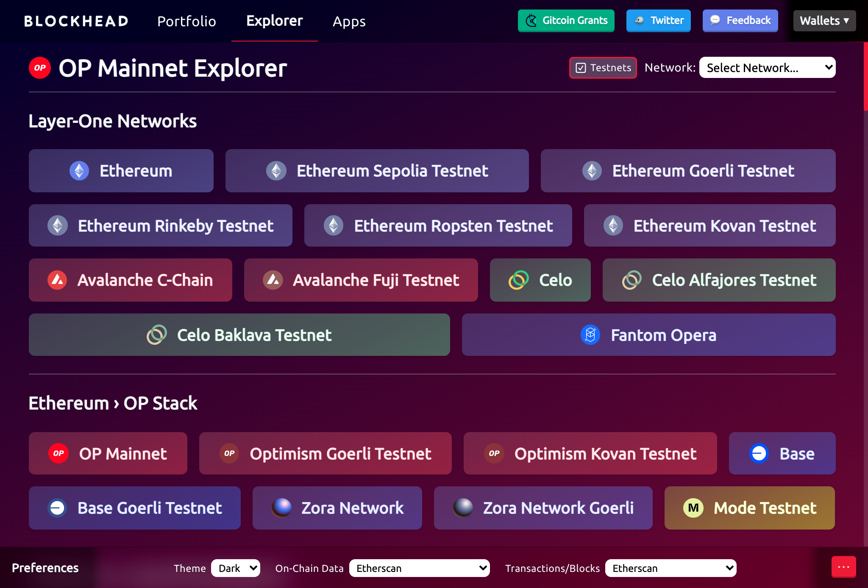Click the Ethereum Kovan Testnet icon
This screenshot has height=588, width=868.
point(613,225)
